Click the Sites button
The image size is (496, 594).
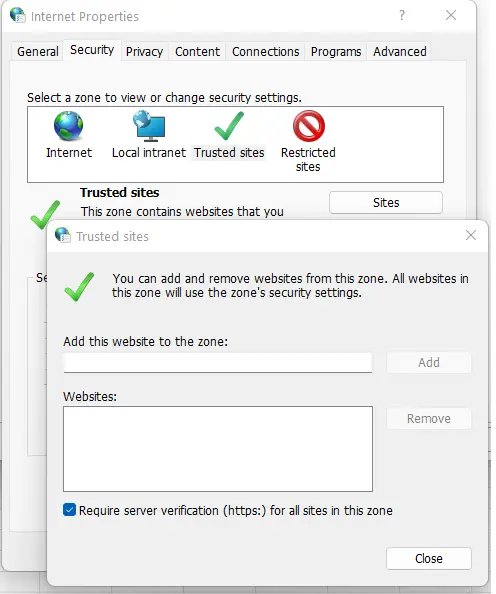(386, 203)
